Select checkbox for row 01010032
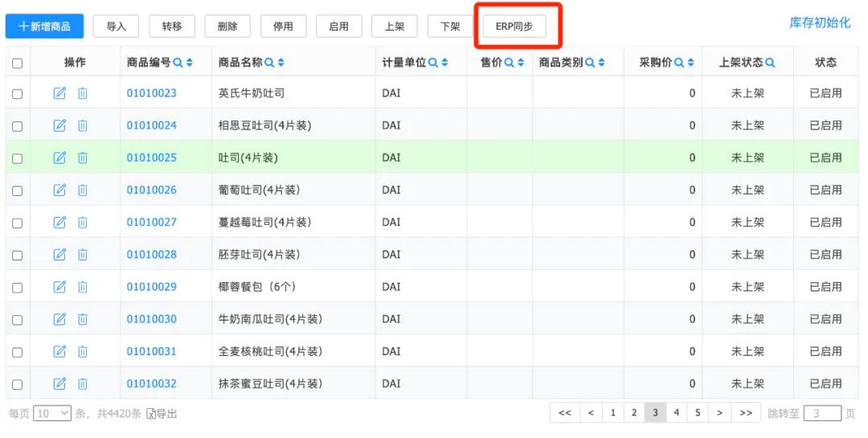 click(17, 383)
